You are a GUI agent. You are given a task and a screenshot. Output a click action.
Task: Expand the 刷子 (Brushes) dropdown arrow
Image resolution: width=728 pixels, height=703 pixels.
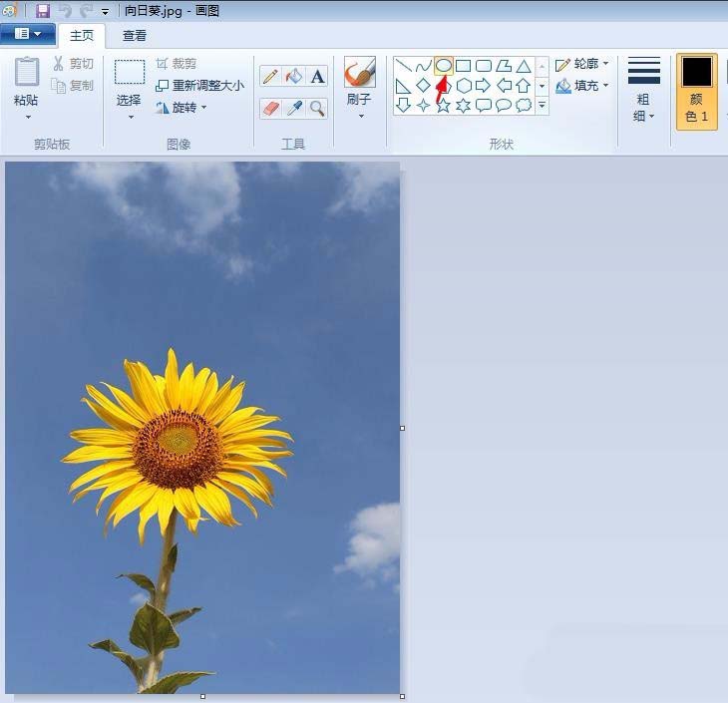tap(361, 116)
